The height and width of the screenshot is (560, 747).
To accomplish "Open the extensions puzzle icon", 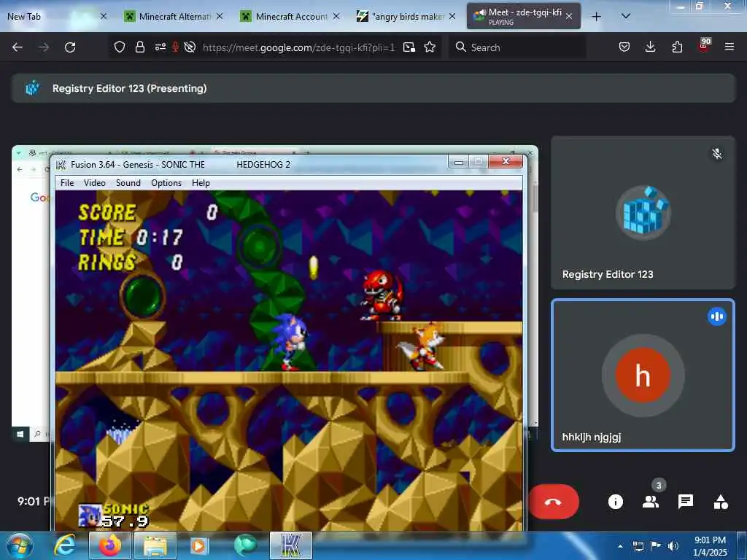I will coord(677,47).
